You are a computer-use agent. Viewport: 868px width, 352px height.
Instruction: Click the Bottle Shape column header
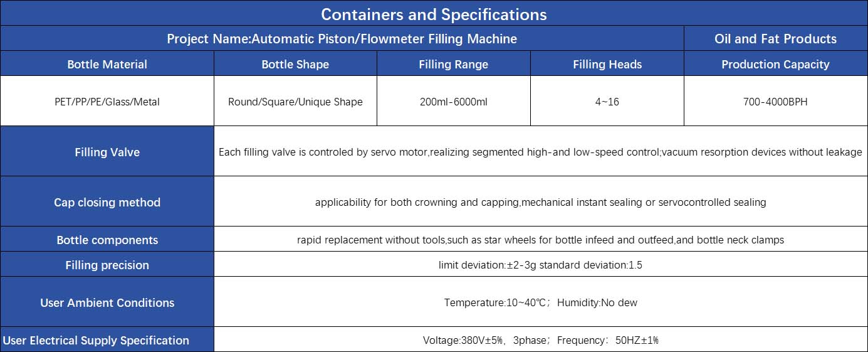(295, 63)
